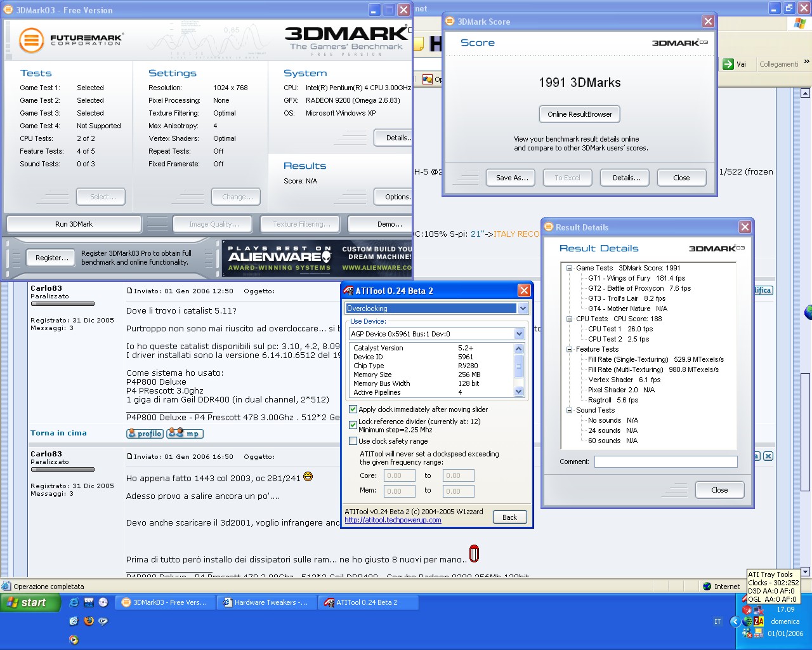Screen dimensions: 812x650
Task: Click the disconnected network tray icon
Action: coord(759,610)
